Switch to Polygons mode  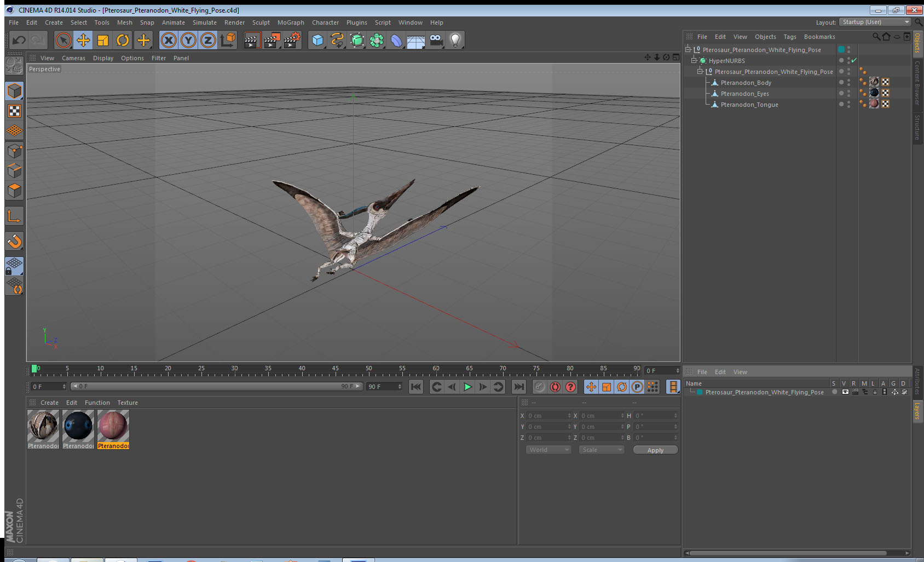click(15, 191)
